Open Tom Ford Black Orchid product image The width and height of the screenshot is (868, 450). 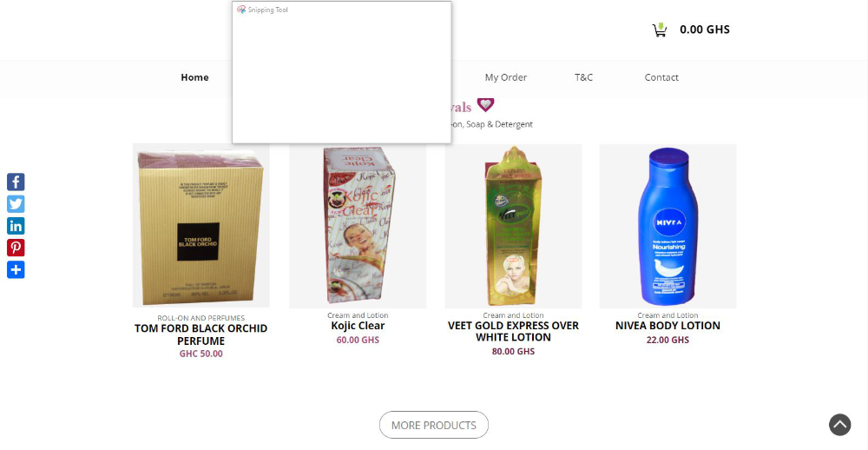201,226
